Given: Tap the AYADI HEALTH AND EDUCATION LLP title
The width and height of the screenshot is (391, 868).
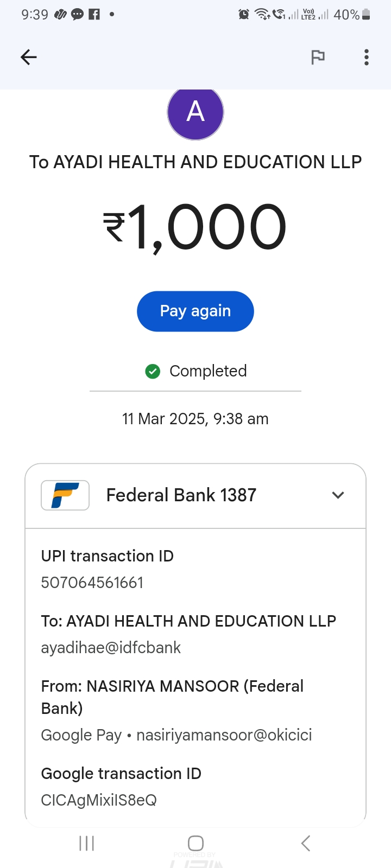Looking at the screenshot, I should tap(195, 162).
